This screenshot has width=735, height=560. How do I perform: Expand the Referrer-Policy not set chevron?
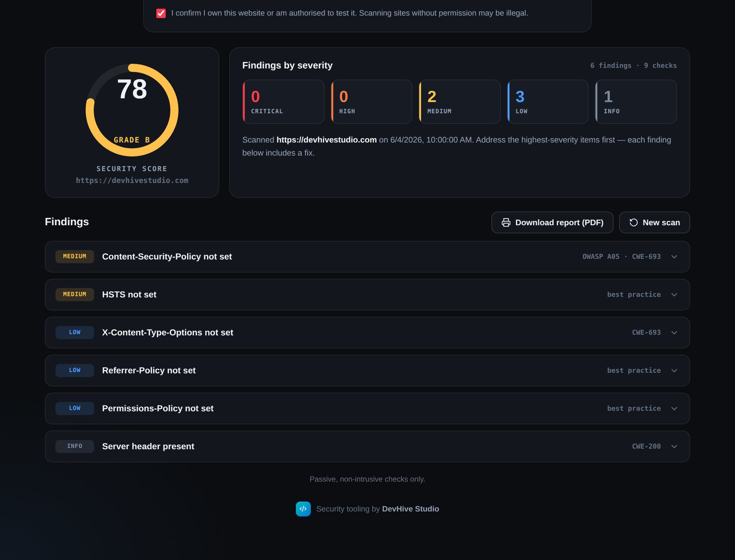point(674,371)
